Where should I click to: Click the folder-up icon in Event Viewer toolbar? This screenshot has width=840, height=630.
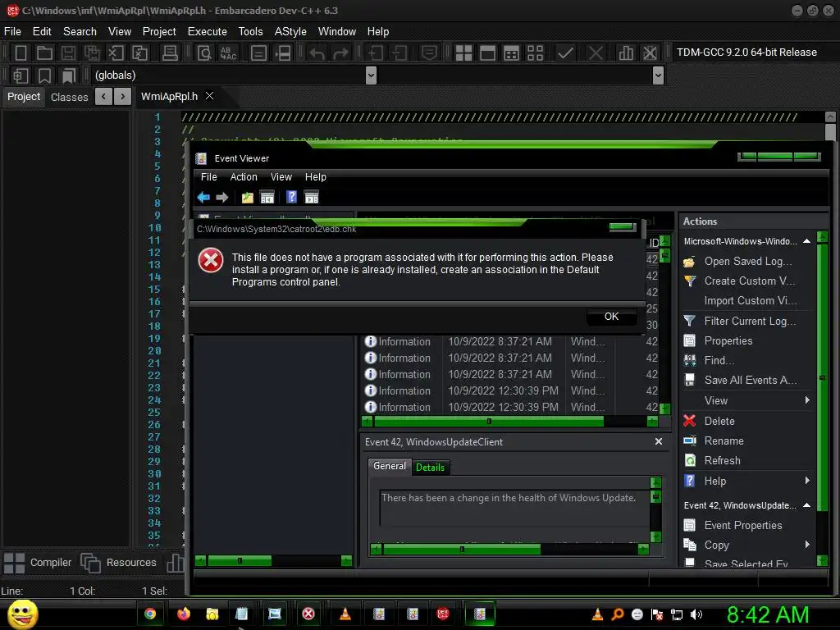click(247, 198)
